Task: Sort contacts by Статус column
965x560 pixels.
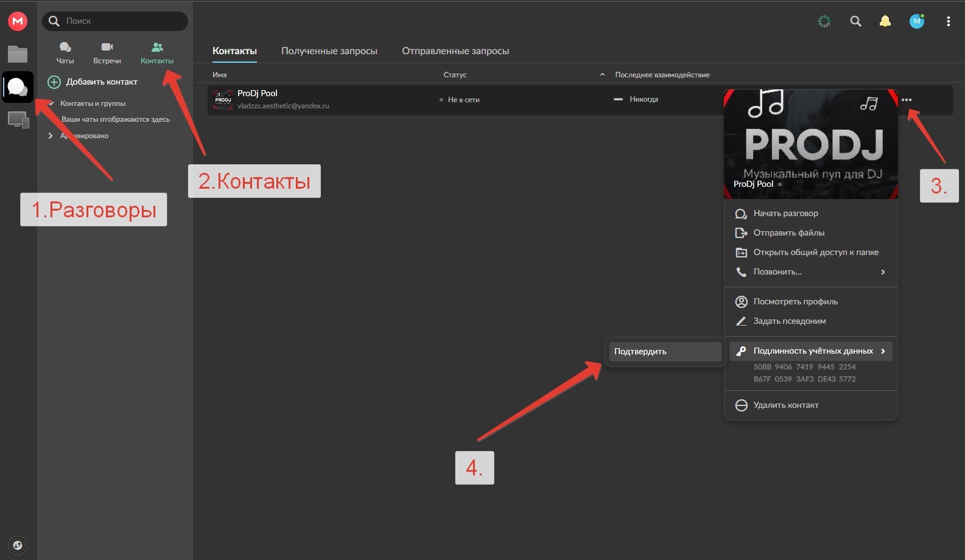Action: [455, 75]
